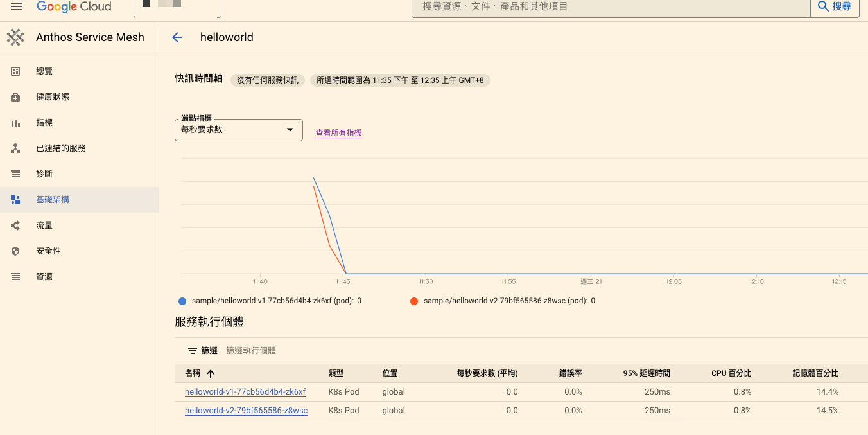Open the 資源 menu item

click(x=80, y=277)
